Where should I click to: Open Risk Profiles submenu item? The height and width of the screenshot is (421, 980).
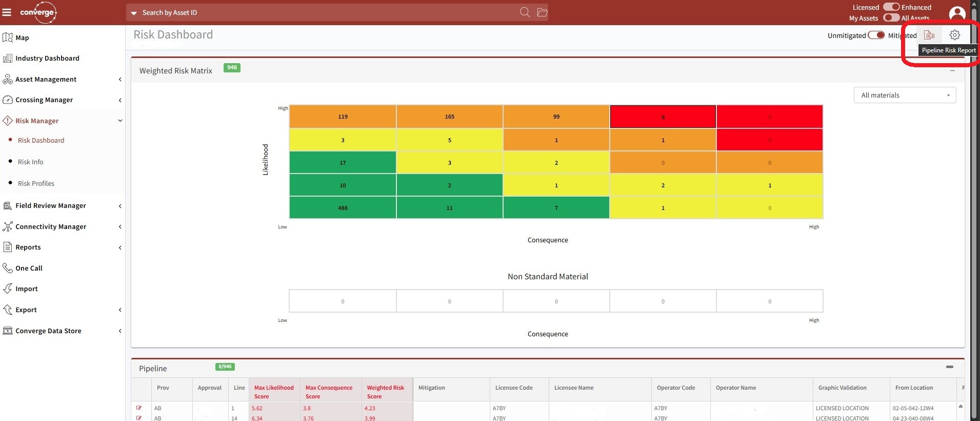click(36, 183)
